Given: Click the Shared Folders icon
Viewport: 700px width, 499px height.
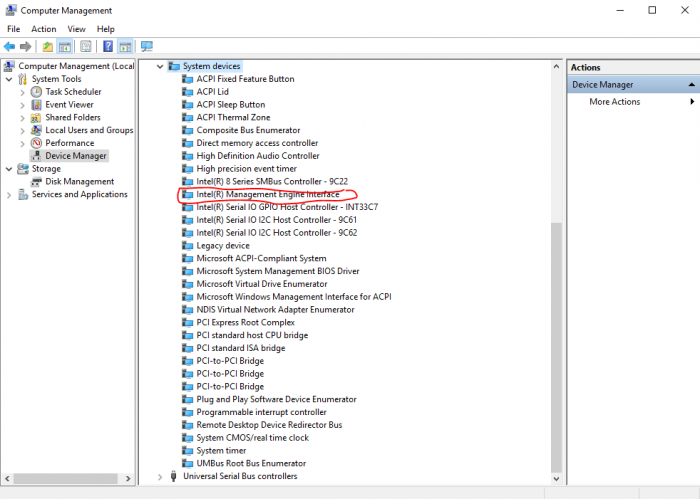Looking at the screenshot, I should 36,118.
